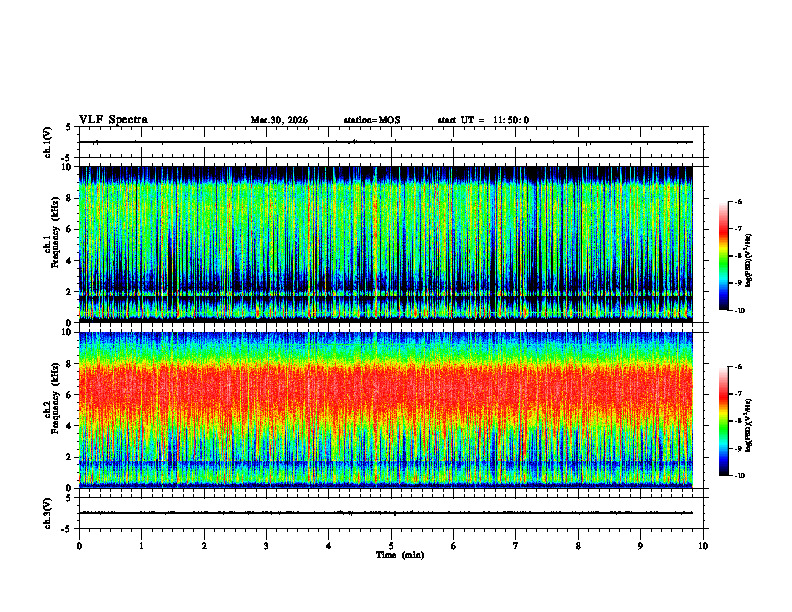792x612 pixels.
Task: Click the "VLF Spectra" plot title
Action: 113,120
